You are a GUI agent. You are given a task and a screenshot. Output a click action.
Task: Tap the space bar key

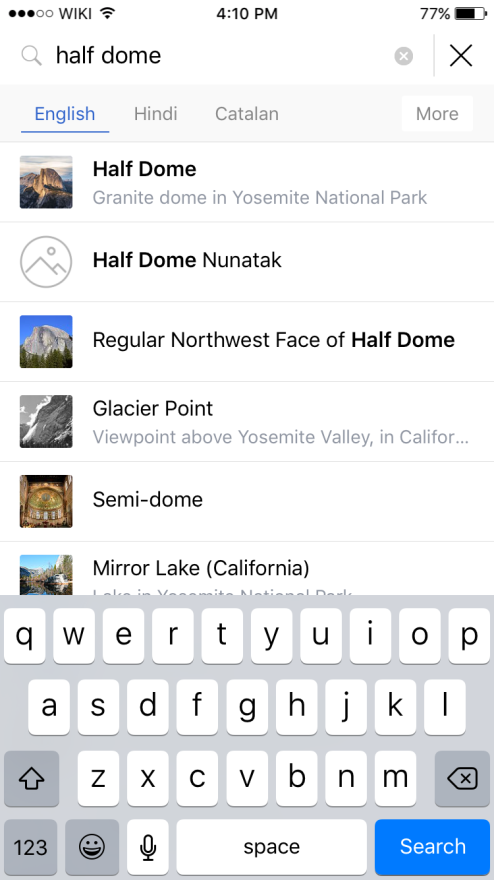[272, 846]
